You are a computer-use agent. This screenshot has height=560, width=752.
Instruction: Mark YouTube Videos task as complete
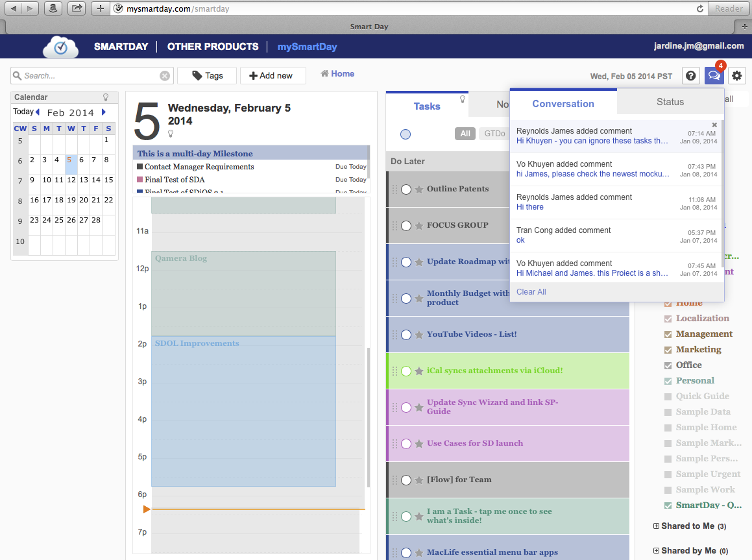pyautogui.click(x=406, y=335)
